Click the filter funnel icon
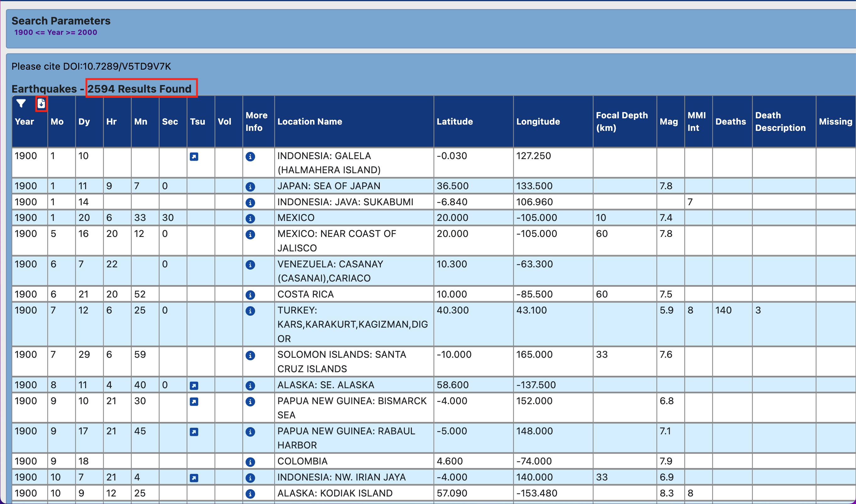This screenshot has width=856, height=504. (21, 104)
